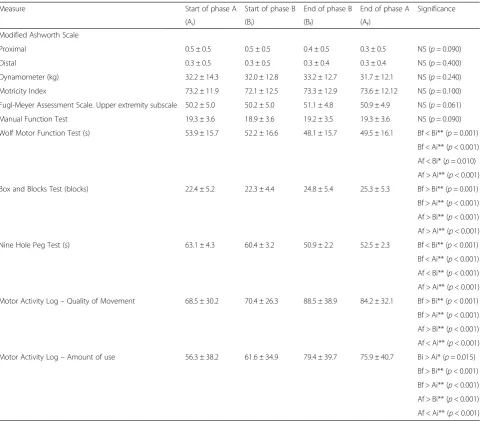This screenshot has height=421, width=481.
Task: Select the 'Distal' row label
Action: [8, 63]
